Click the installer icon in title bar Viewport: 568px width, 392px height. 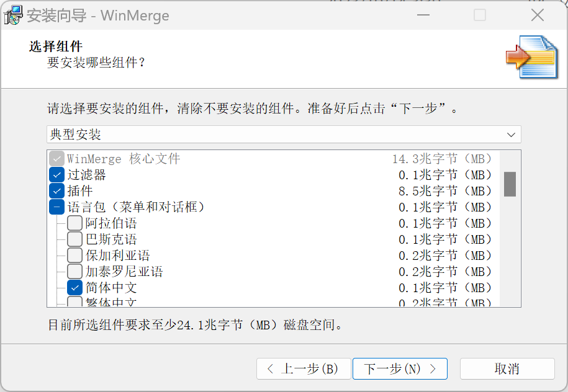point(12,16)
